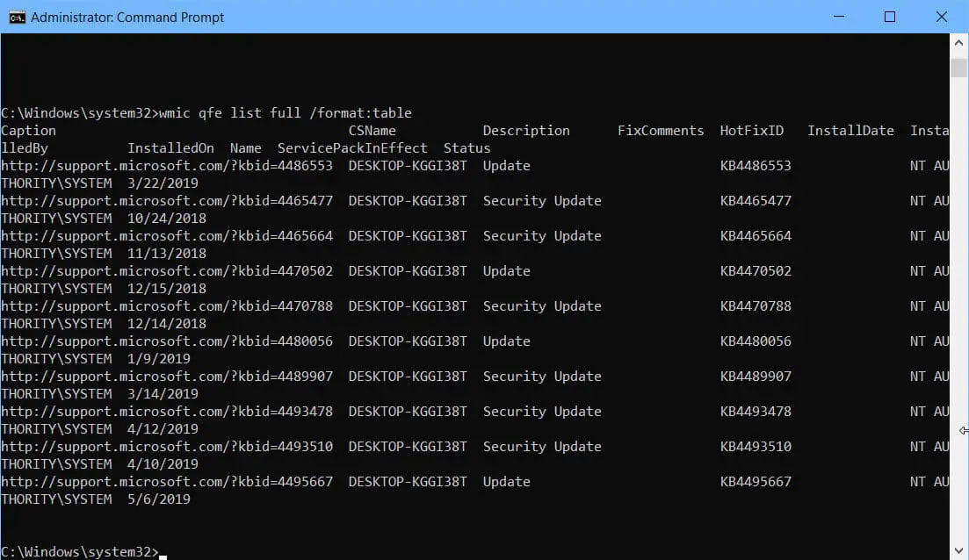This screenshot has width=969, height=560.
Task: Minimize the Command Prompt window
Action: [x=838, y=17]
